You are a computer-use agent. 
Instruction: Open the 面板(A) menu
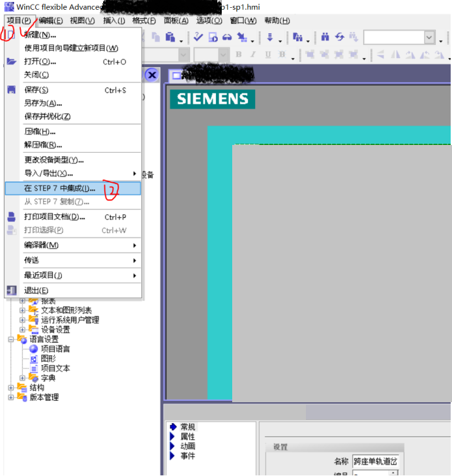point(176,21)
